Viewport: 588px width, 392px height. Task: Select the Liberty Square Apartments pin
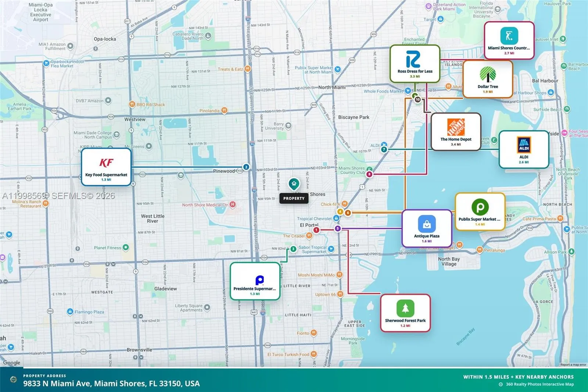[207, 307]
